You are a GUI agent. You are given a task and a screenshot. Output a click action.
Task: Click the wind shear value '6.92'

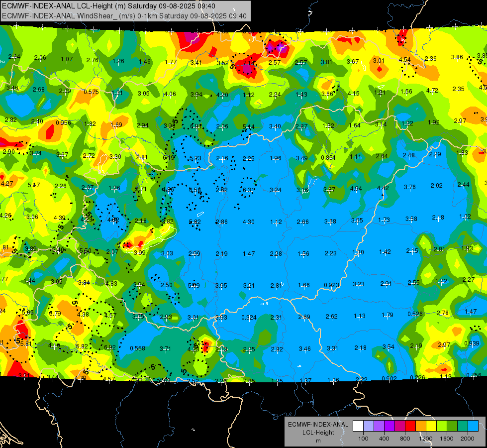pos(110,347)
